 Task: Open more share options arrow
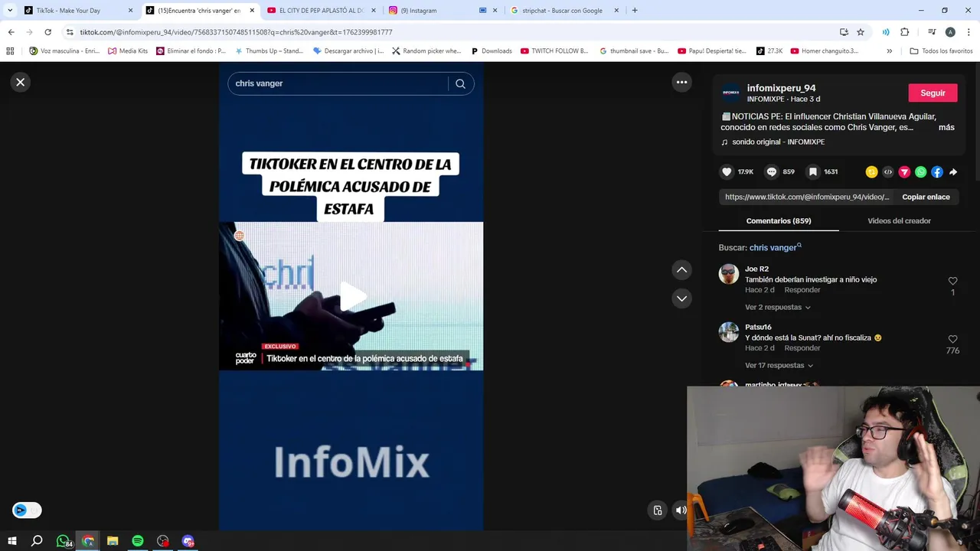click(x=953, y=172)
